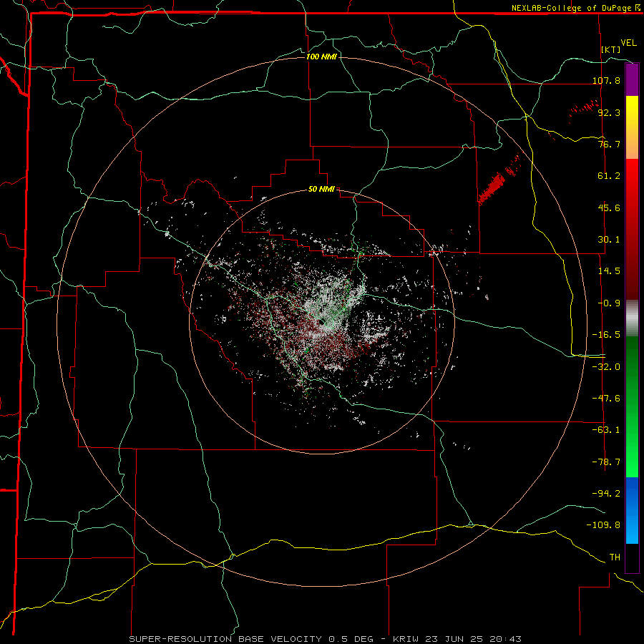Click the 14.5 legend value
Image resolution: width=644 pixels, height=644 pixels.
tap(609, 271)
